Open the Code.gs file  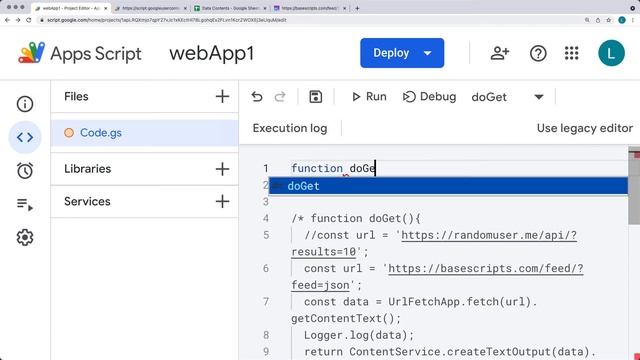pos(144,133)
